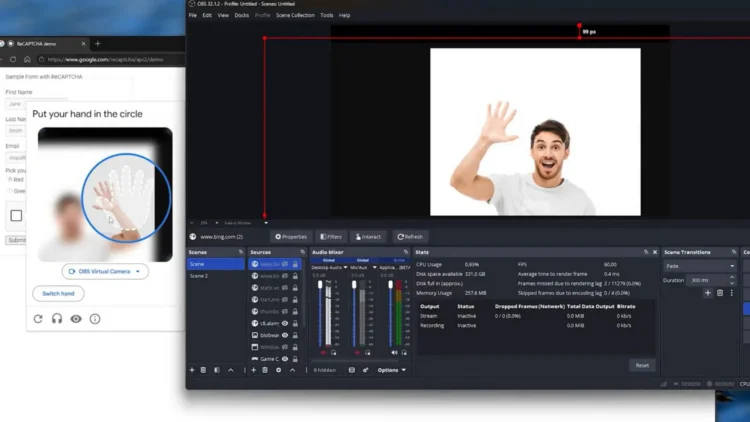
Task: Toggle visibility of blobwar source
Action: (285, 335)
